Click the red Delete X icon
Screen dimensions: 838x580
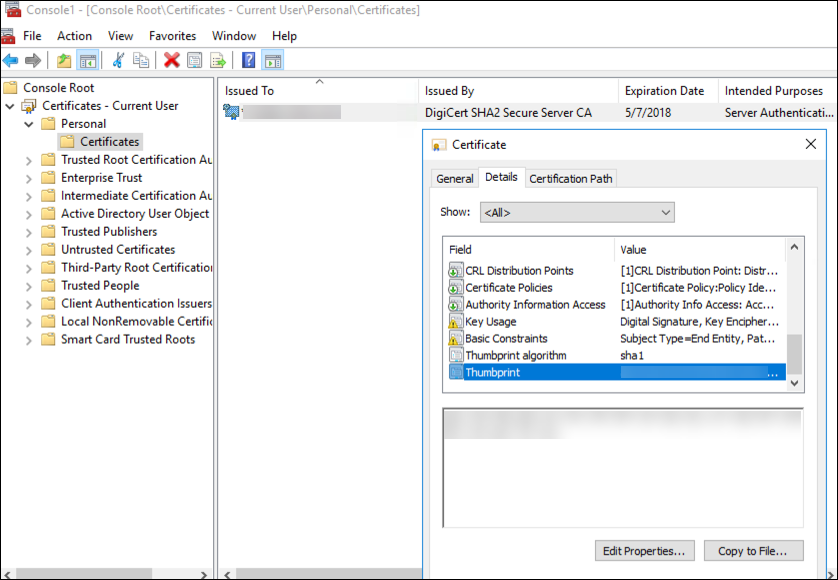coord(172,60)
